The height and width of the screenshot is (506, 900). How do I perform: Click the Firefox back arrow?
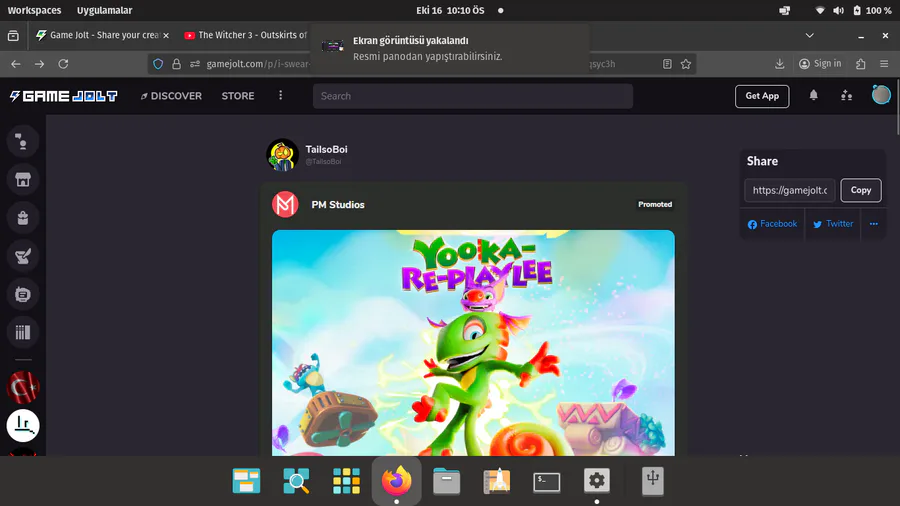(15, 64)
